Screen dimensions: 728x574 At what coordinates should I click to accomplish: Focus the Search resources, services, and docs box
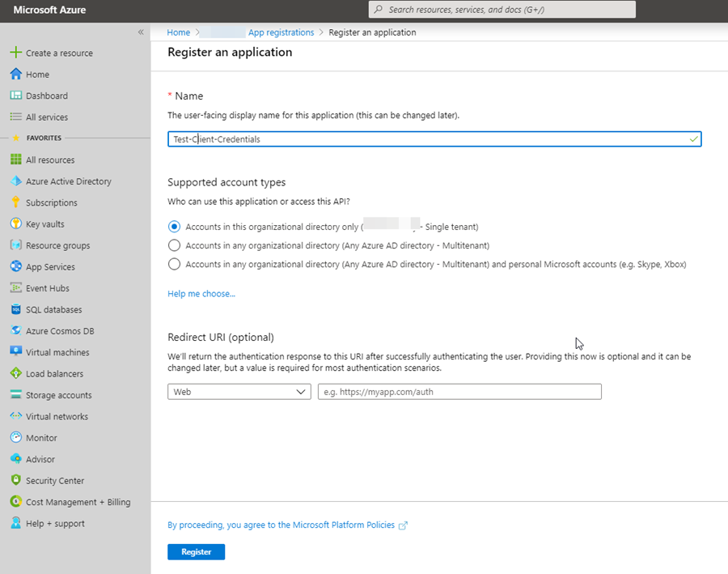(502, 9)
